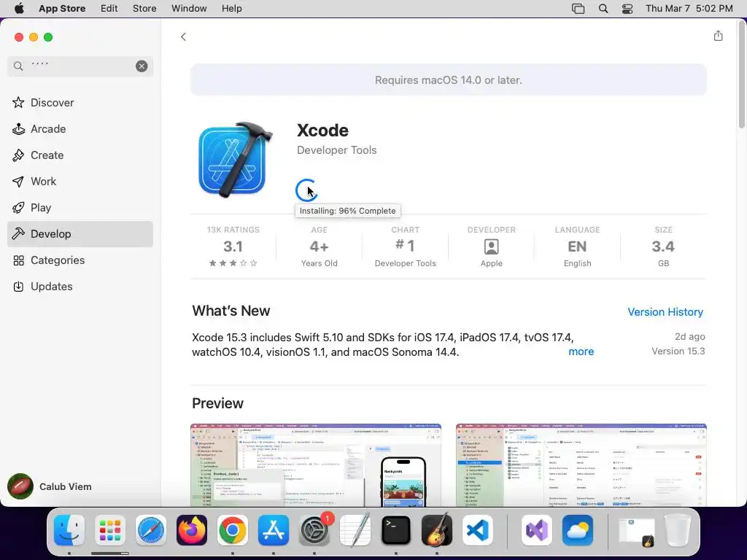
Task: Clear the search field with the X button
Action: point(142,66)
